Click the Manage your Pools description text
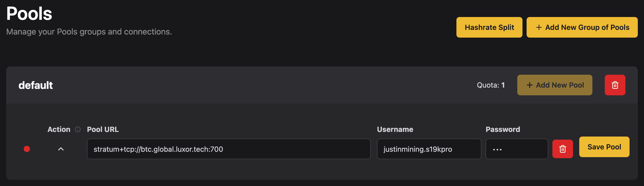Screen dimensions: 644x186 click(x=89, y=32)
